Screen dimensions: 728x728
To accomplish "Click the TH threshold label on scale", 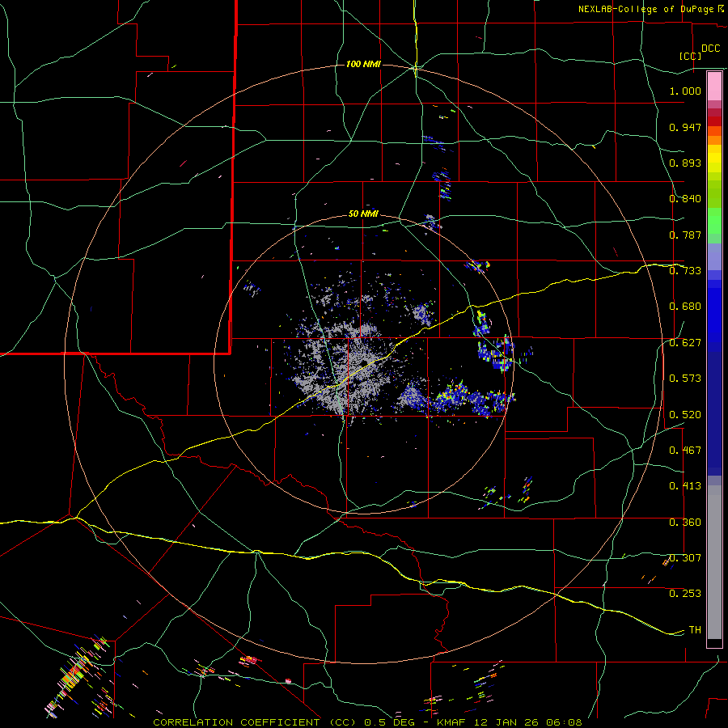I will tap(695, 630).
